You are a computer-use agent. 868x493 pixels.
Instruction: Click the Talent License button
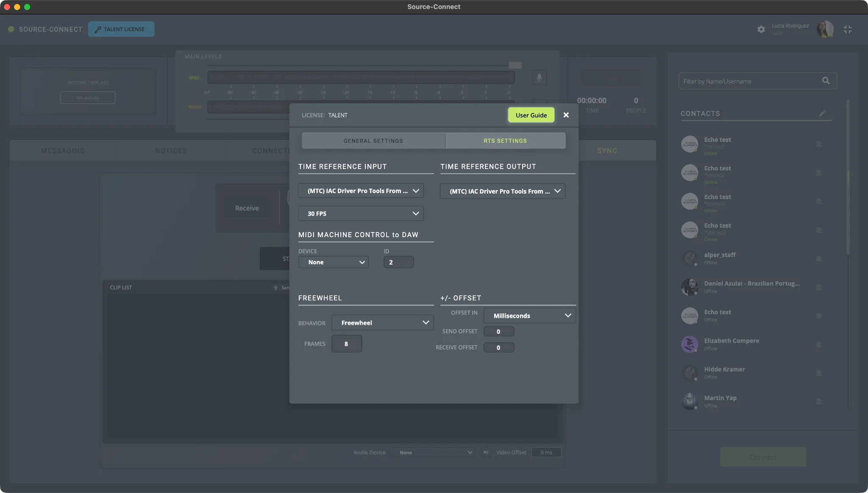[121, 29]
